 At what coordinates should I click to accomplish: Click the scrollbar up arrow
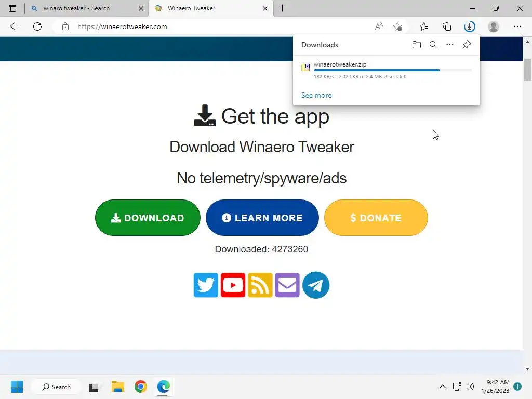point(527,42)
